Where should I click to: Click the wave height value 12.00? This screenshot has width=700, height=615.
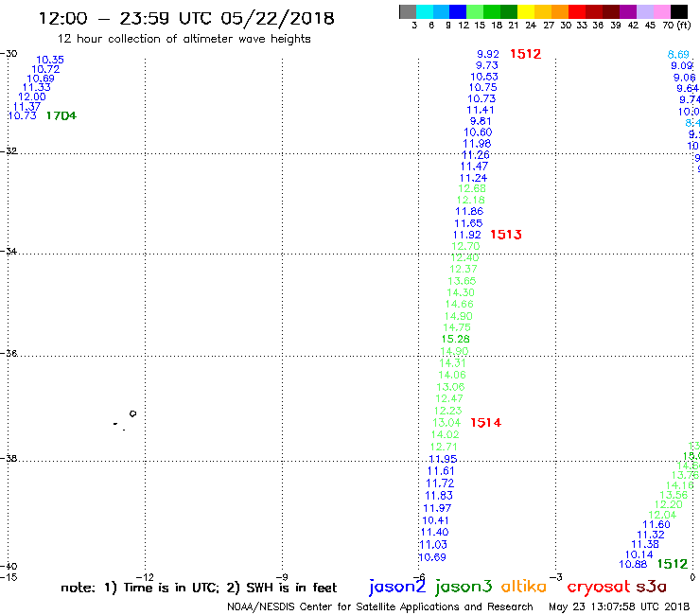point(32,97)
